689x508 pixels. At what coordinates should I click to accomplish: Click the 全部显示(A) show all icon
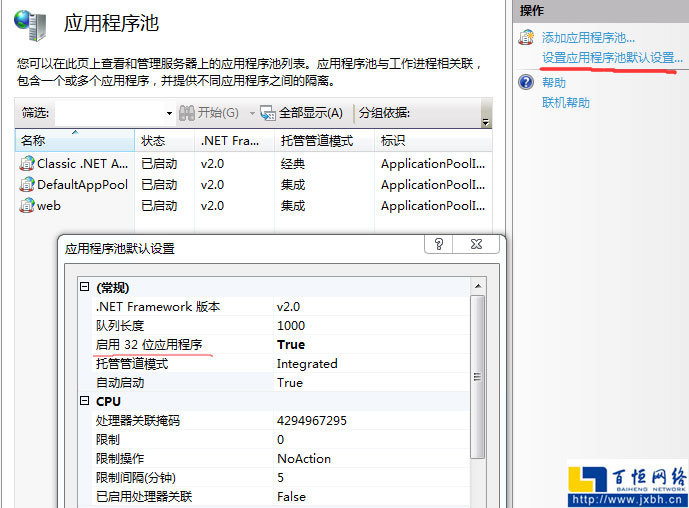click(267, 113)
